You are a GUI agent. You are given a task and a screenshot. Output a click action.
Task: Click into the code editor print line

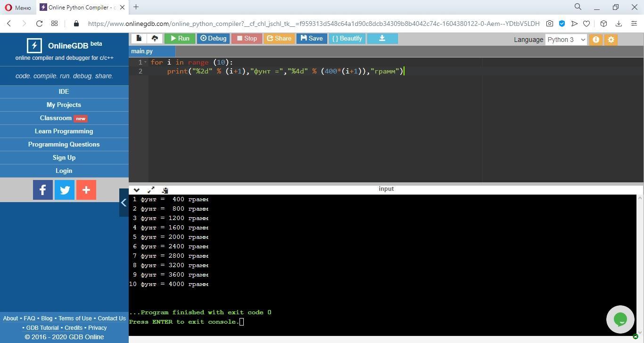click(285, 71)
